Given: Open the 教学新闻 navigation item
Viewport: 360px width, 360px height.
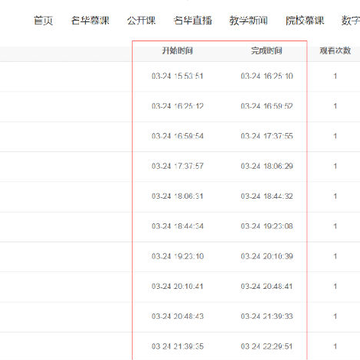Looking at the screenshot, I should click(x=249, y=21).
